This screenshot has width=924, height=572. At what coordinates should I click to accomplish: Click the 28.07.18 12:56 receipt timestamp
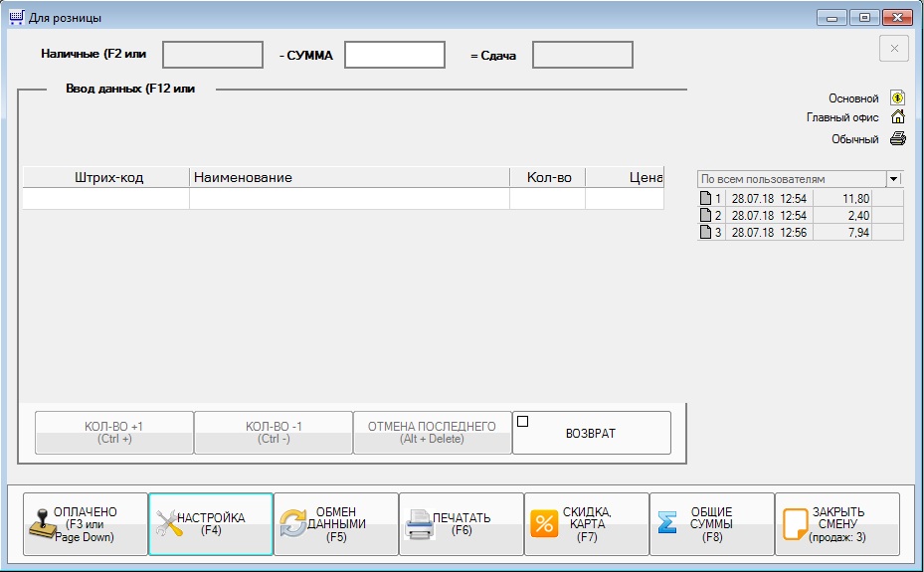[769, 233]
